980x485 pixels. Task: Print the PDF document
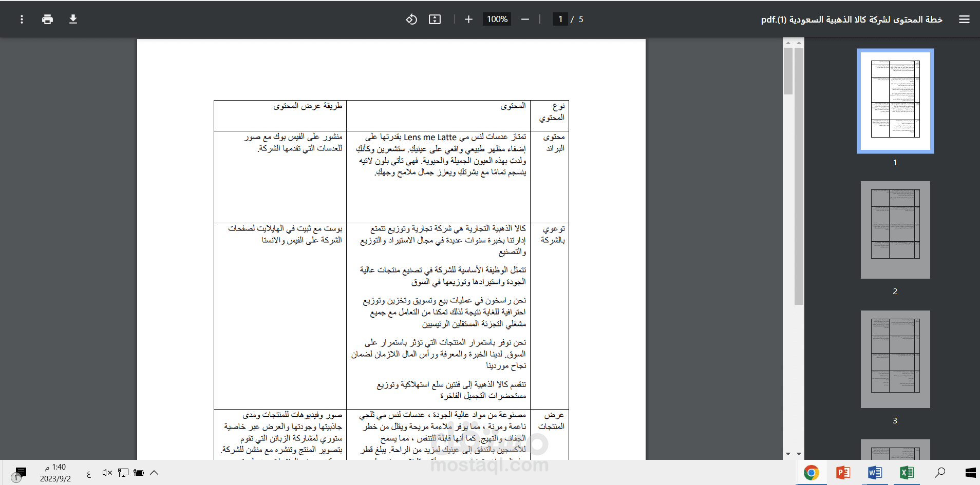[48, 20]
